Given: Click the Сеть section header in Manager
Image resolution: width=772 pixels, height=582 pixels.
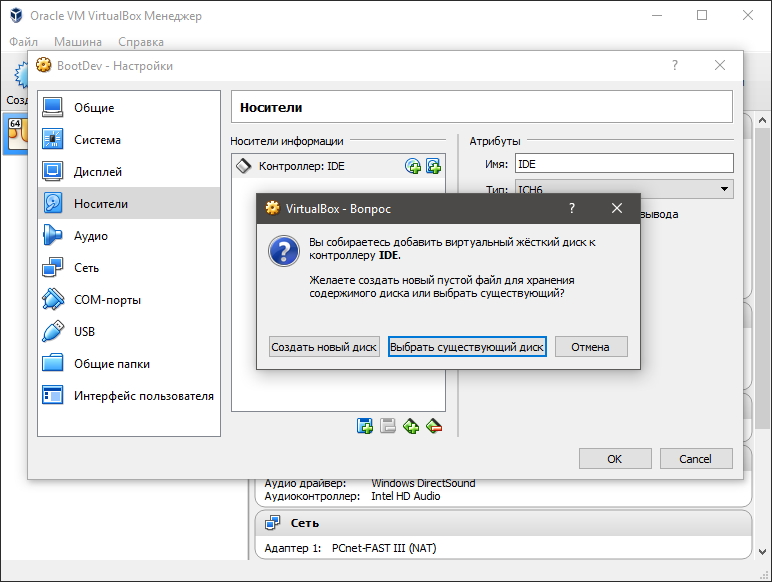Looking at the screenshot, I should pyautogui.click(x=503, y=523).
